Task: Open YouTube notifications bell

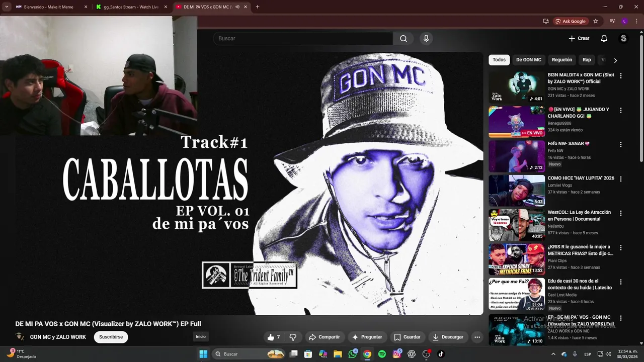Action: [604, 38]
